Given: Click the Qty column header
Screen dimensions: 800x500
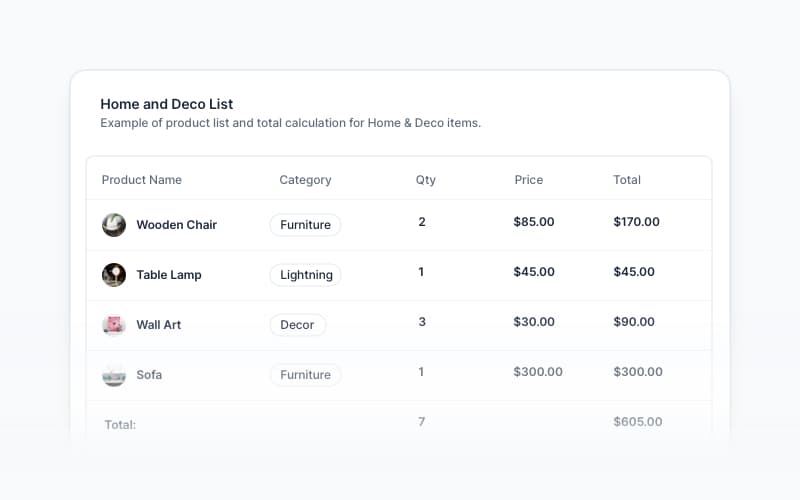Looking at the screenshot, I should (426, 180).
